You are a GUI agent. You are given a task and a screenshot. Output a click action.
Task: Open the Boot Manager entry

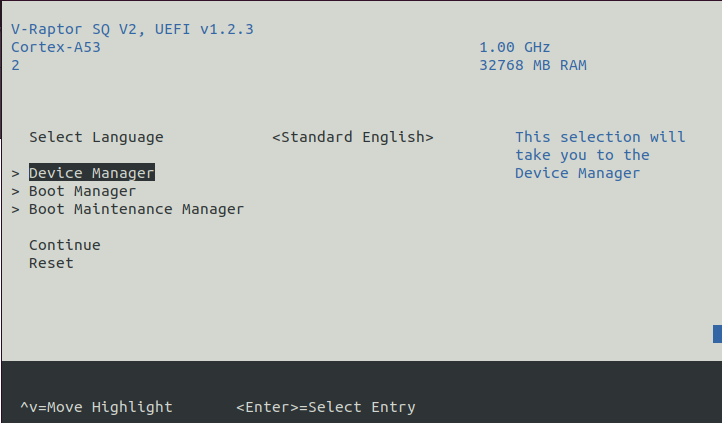coord(82,191)
